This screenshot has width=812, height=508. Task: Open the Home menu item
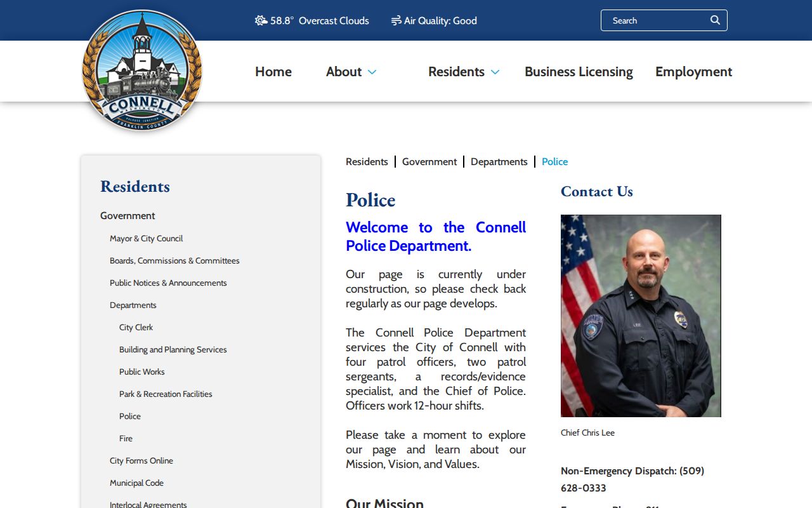point(273,72)
